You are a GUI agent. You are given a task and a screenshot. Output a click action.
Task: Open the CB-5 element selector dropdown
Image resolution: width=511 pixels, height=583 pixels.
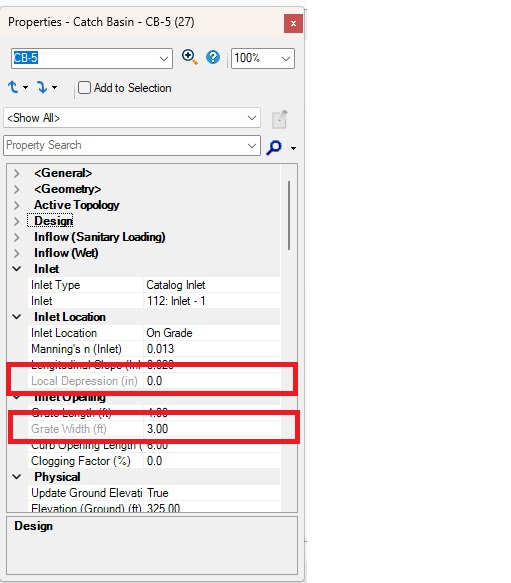coord(164,58)
